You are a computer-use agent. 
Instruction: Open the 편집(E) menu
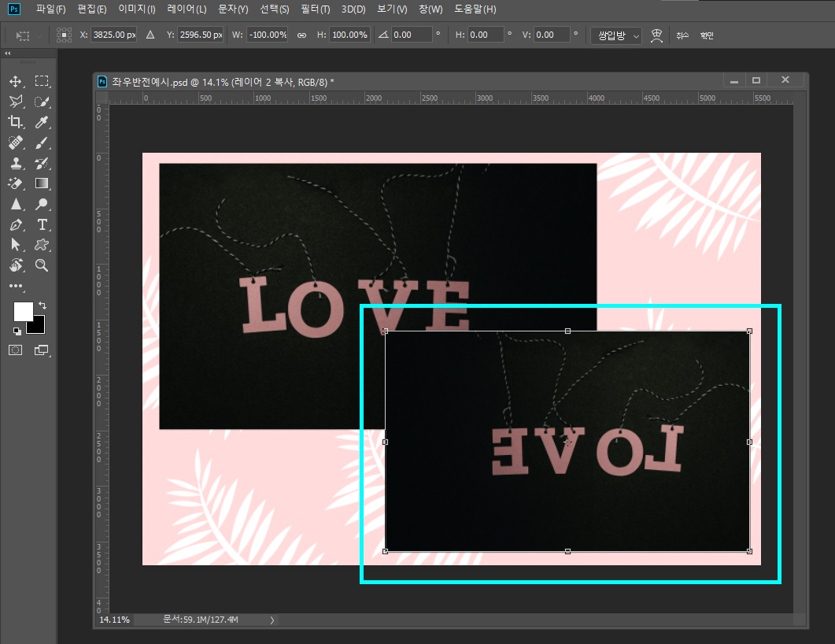point(91,9)
